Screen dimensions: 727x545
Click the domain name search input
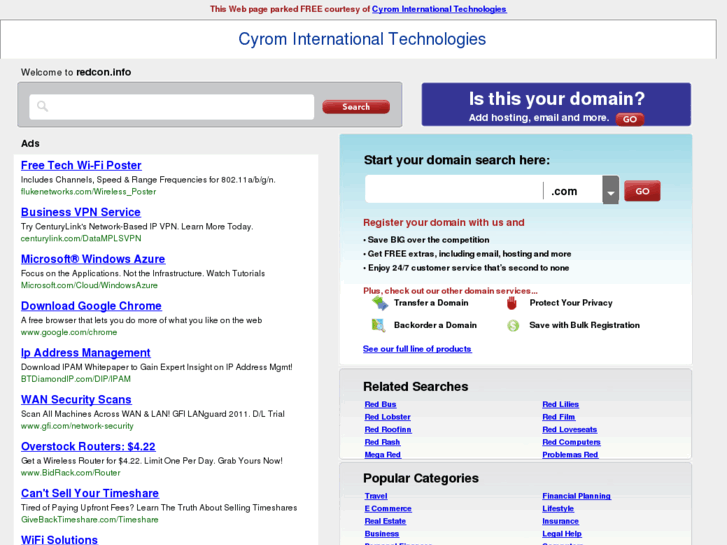454,190
